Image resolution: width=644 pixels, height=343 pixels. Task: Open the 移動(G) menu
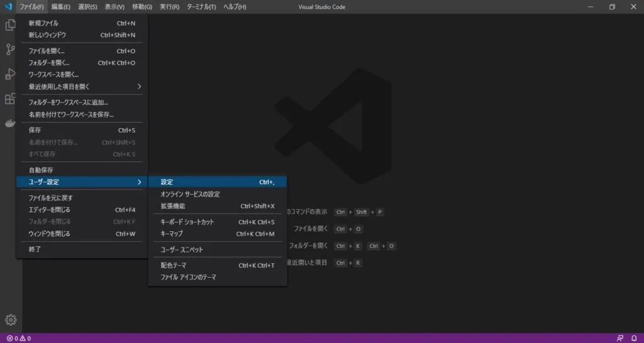(142, 7)
